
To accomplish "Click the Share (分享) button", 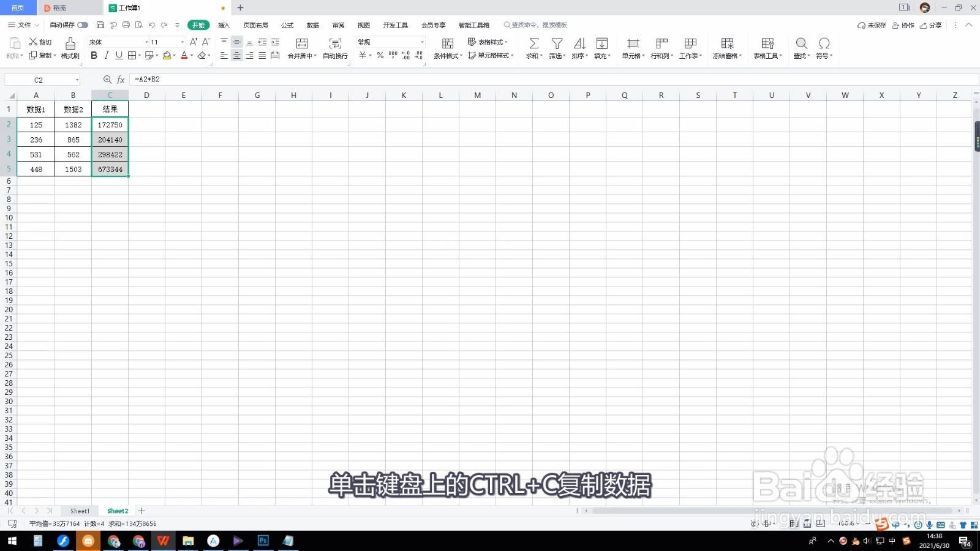I will click(931, 25).
